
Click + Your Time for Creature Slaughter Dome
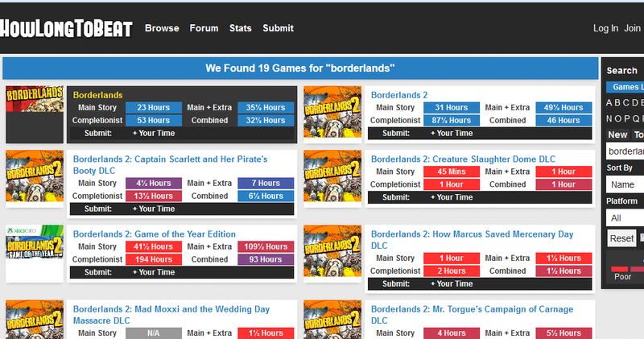tap(452, 197)
